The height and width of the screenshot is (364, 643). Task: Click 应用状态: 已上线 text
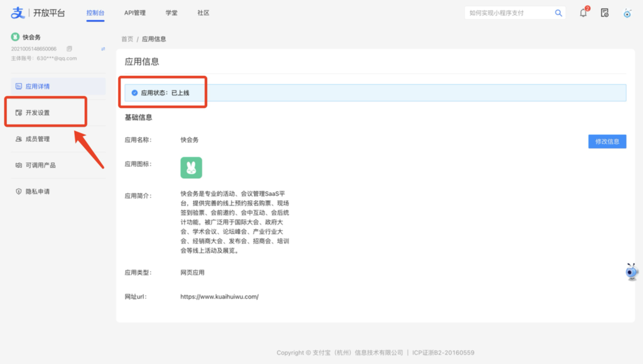click(x=165, y=93)
